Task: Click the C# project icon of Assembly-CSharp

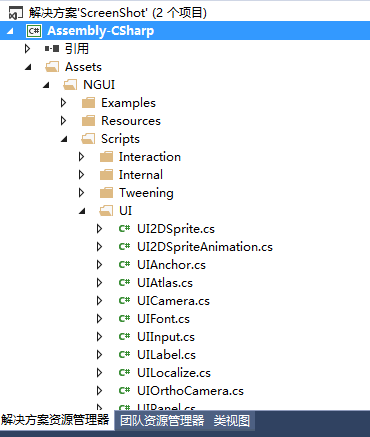Action: (34, 31)
